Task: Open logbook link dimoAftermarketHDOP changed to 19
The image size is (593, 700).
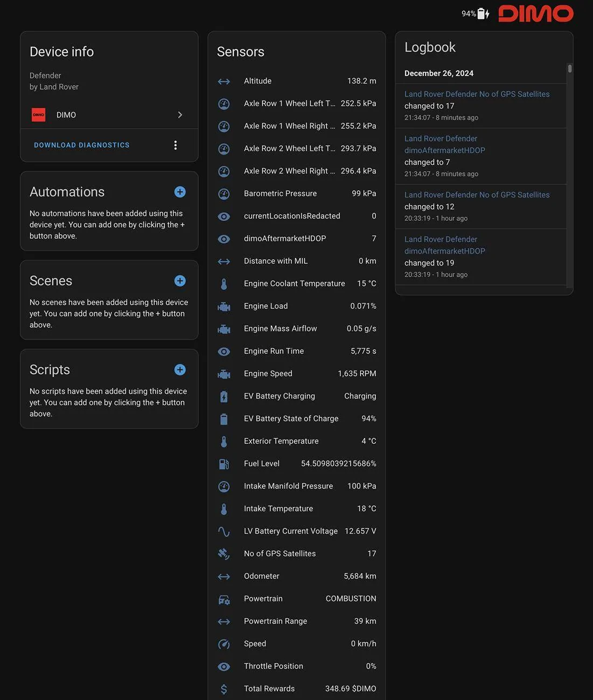Action: [x=445, y=246]
